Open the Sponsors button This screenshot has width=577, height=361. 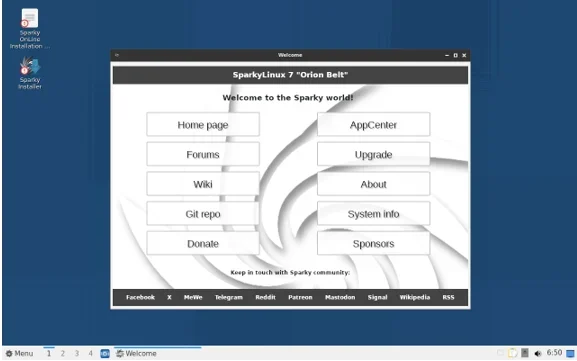(x=374, y=243)
